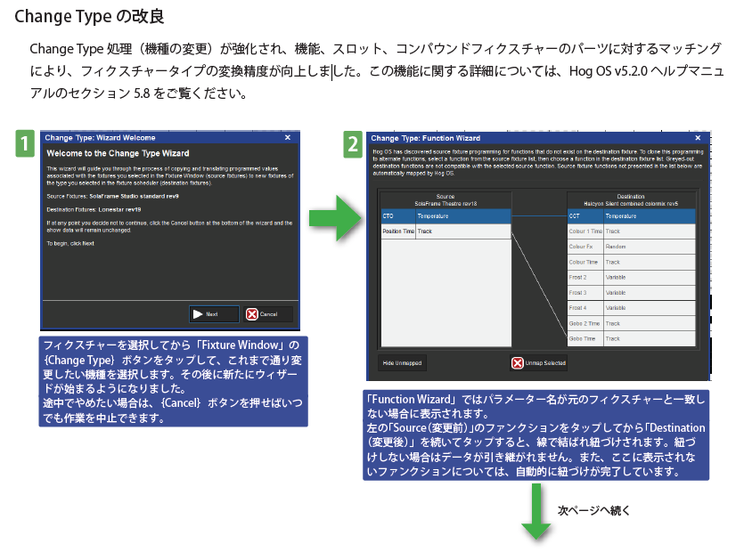The height and width of the screenshot is (560, 744).
Task: Click the Welcome to the Change Type Wizard heading
Action: point(118,153)
